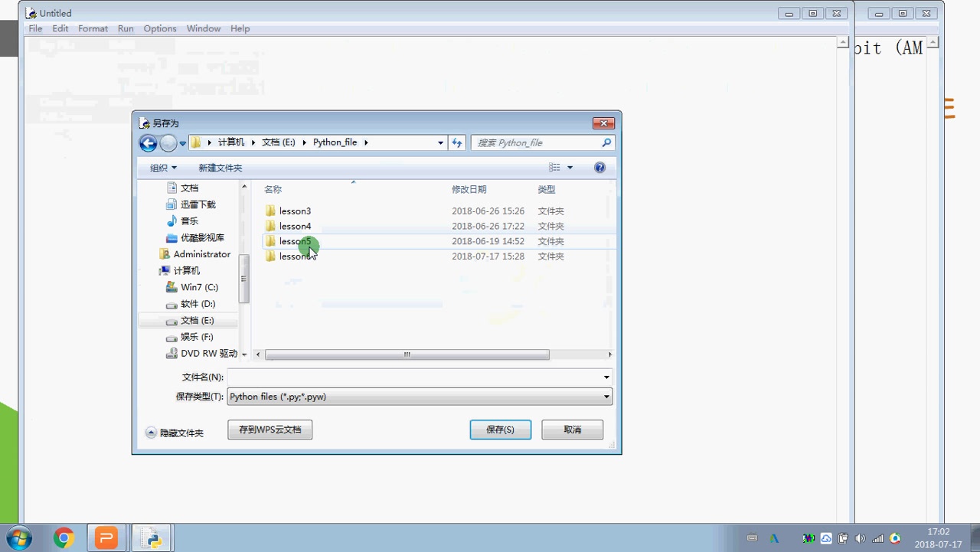Expand the view options dropdown arrow
Image resolution: width=980 pixels, height=552 pixels.
tap(570, 168)
